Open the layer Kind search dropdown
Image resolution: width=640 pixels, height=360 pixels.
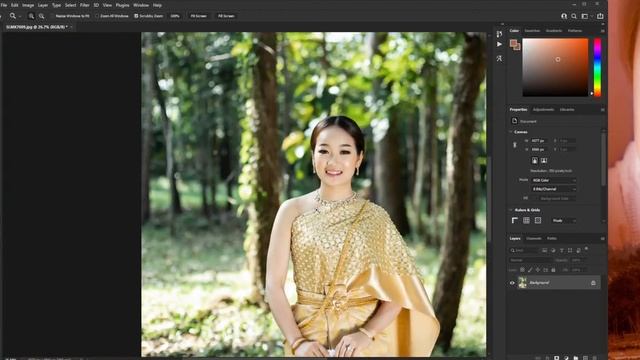(x=524, y=250)
